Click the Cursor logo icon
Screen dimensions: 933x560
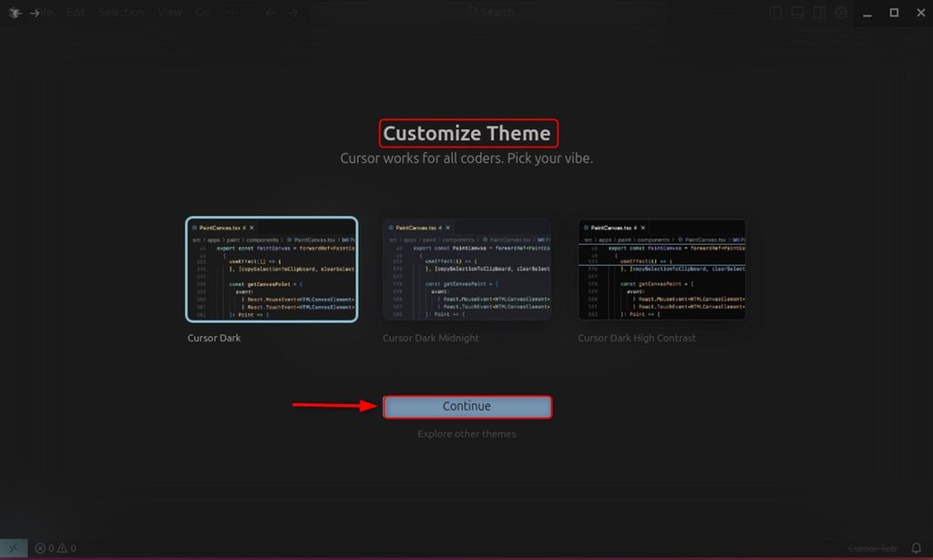tap(15, 13)
